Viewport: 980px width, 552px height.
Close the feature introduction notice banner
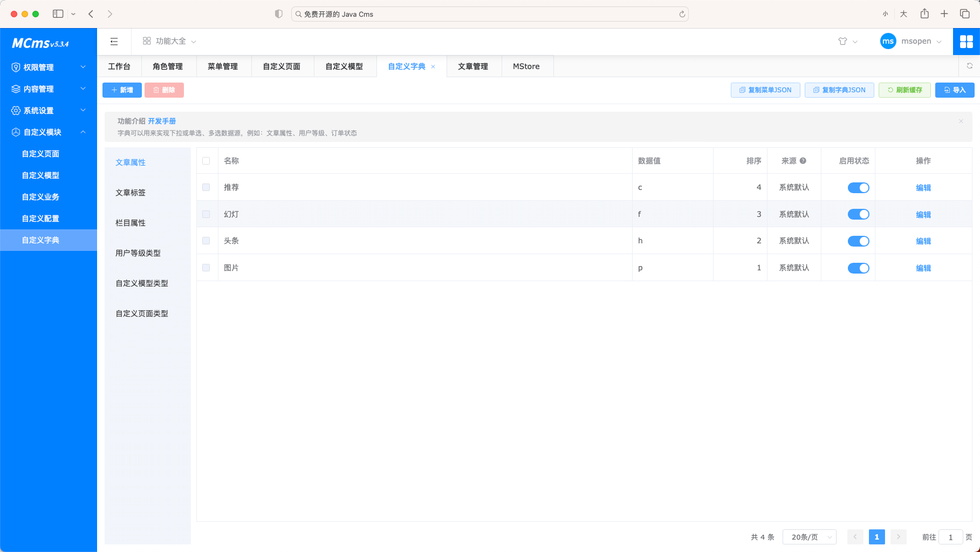click(x=961, y=121)
